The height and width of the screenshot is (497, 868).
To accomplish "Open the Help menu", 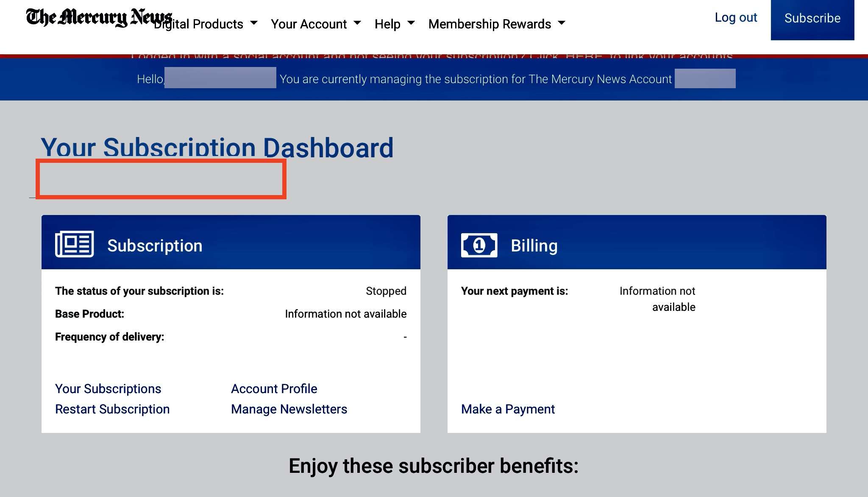I will pyautogui.click(x=395, y=24).
